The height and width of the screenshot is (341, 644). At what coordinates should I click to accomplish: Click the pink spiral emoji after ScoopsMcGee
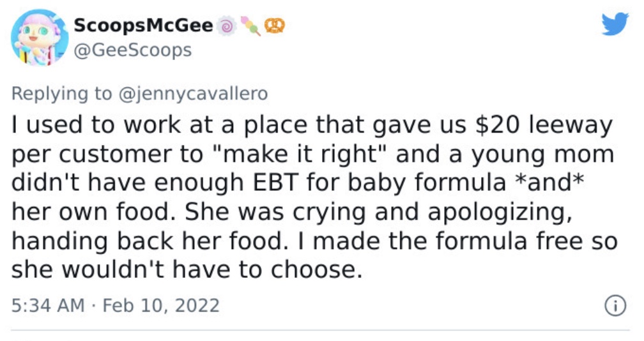tap(226, 26)
